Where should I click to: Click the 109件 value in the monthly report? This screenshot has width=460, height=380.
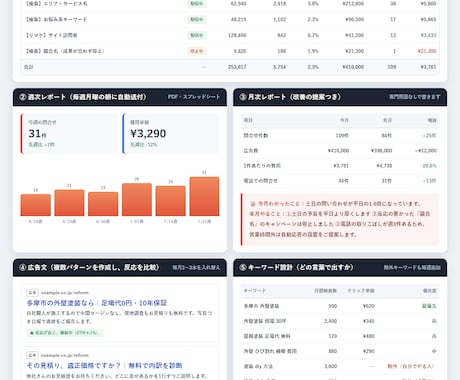(x=342, y=136)
